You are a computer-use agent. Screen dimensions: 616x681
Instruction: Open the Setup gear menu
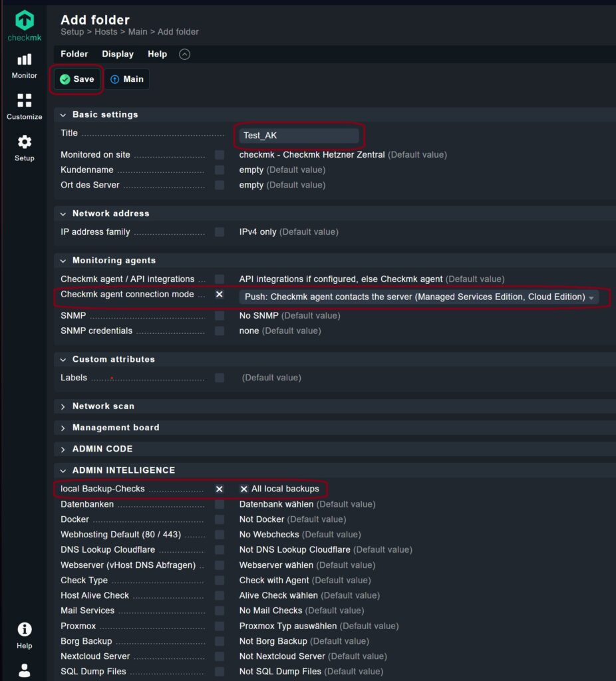[x=25, y=148]
